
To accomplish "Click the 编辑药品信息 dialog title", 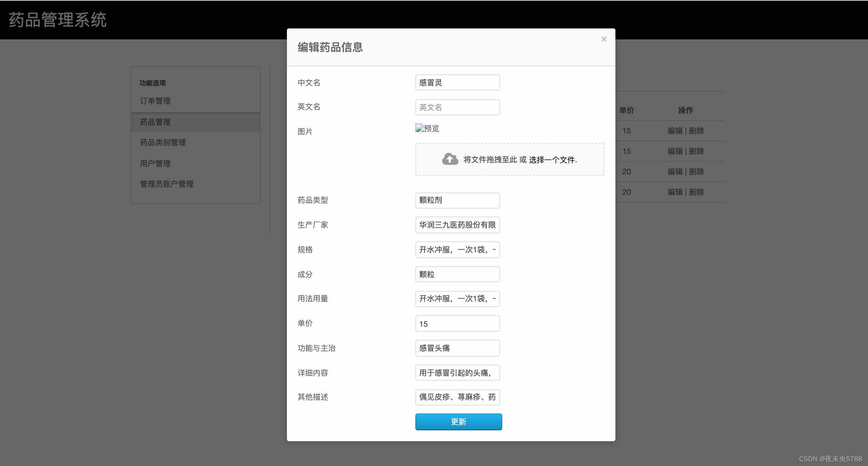I will [330, 47].
